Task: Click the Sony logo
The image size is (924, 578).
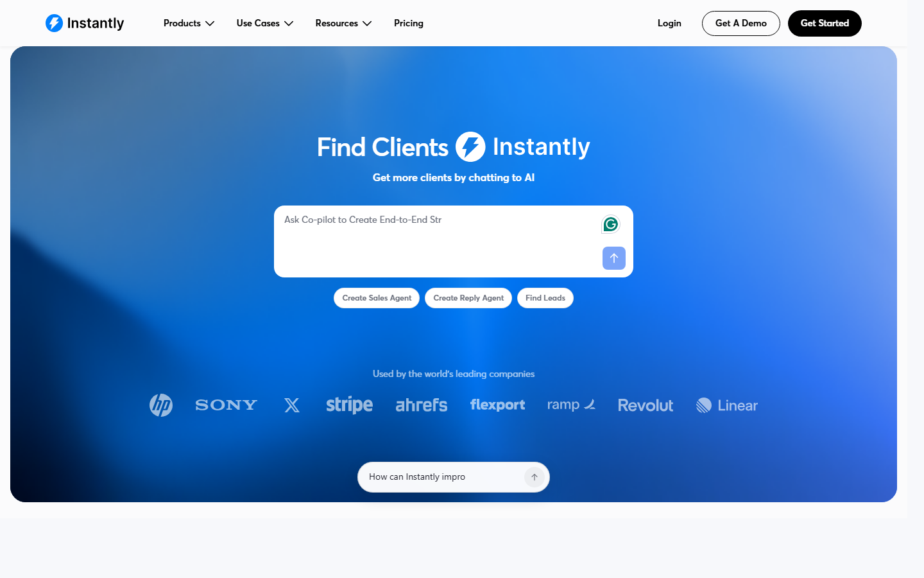Action: coord(227,405)
